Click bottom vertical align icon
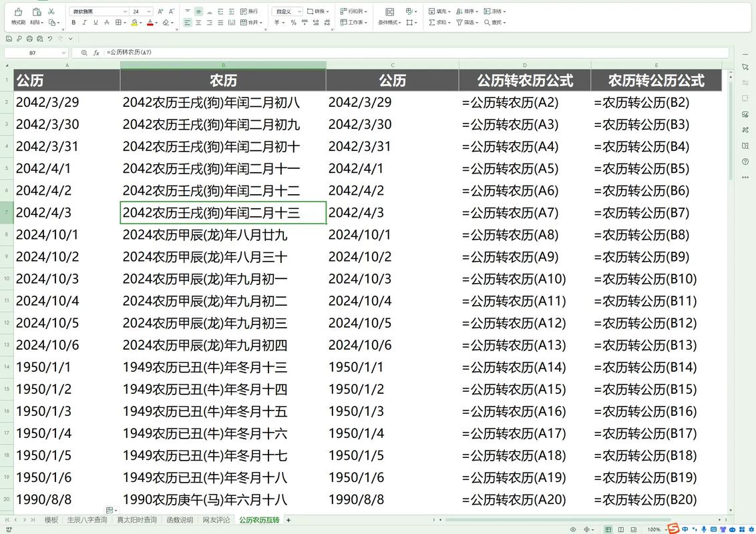 [x=209, y=11]
